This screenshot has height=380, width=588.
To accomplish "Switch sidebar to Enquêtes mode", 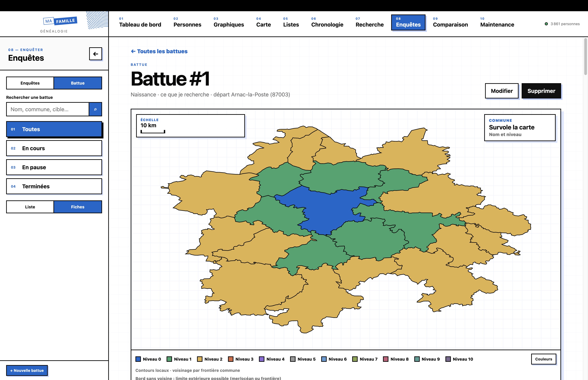I will pos(30,83).
